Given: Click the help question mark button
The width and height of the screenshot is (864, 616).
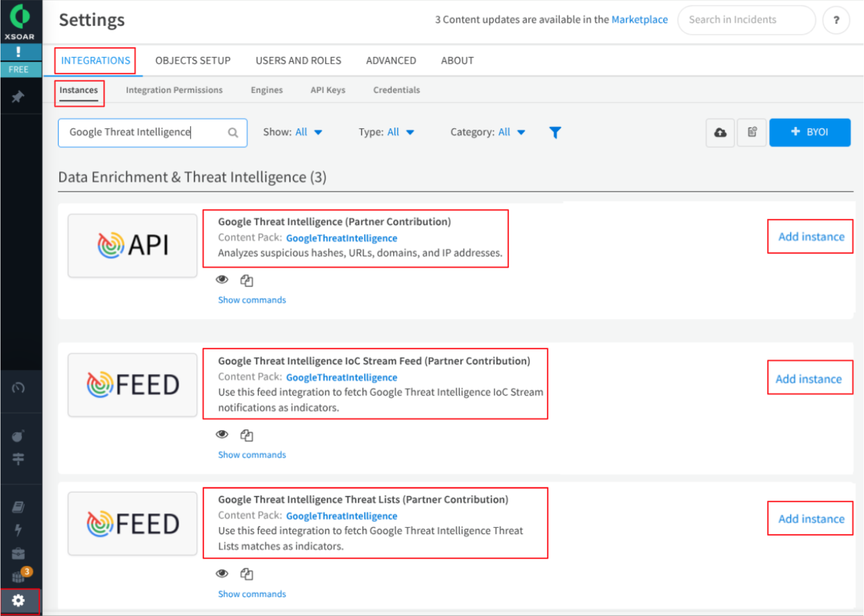Looking at the screenshot, I should [836, 20].
